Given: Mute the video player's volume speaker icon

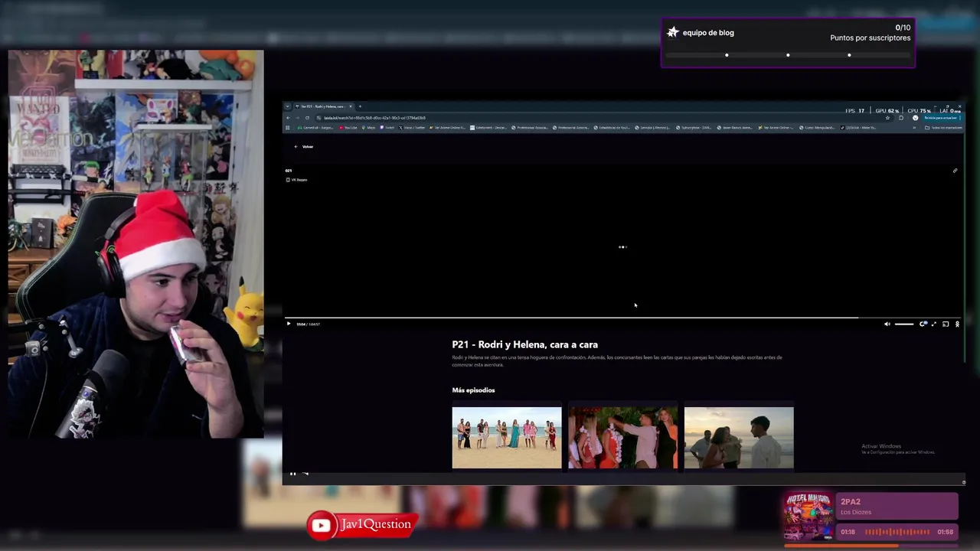Looking at the screenshot, I should coord(887,324).
